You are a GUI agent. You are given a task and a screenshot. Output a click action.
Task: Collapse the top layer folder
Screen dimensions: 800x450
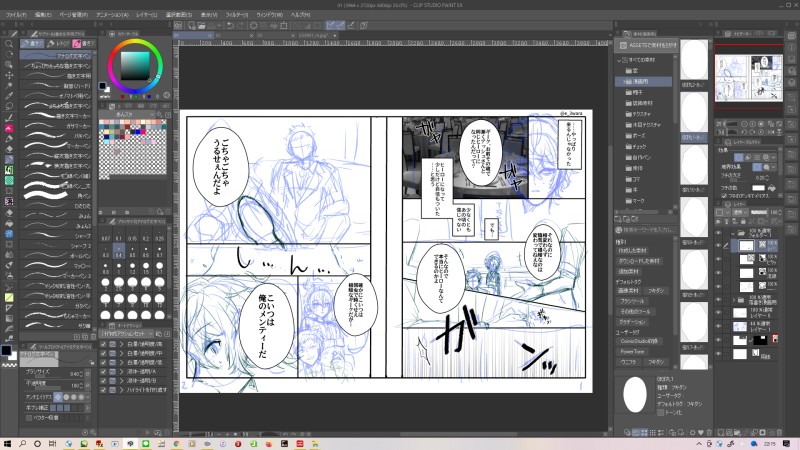[733, 233]
